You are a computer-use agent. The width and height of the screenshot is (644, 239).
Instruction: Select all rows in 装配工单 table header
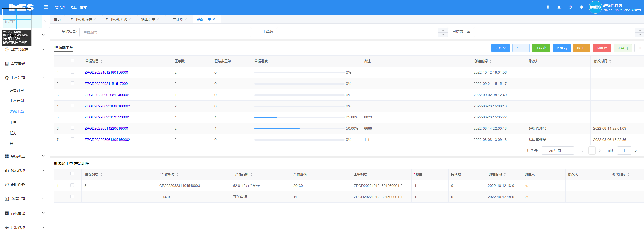(72, 61)
